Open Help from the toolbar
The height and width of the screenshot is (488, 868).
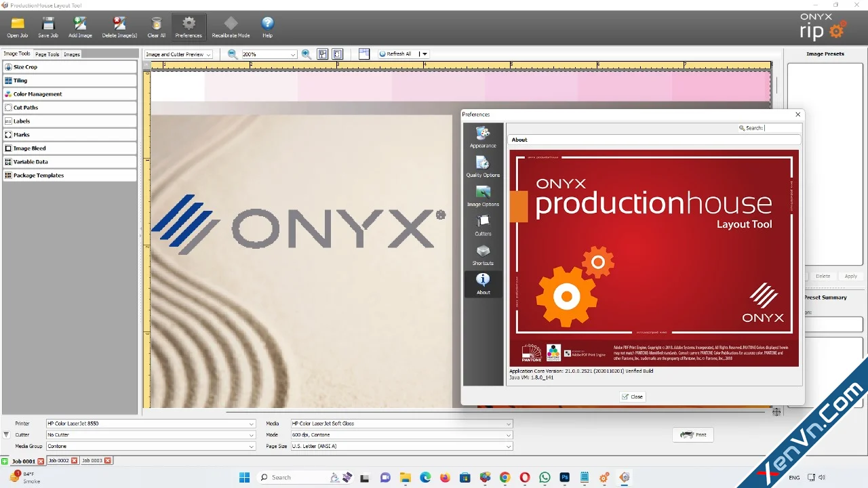(x=267, y=27)
